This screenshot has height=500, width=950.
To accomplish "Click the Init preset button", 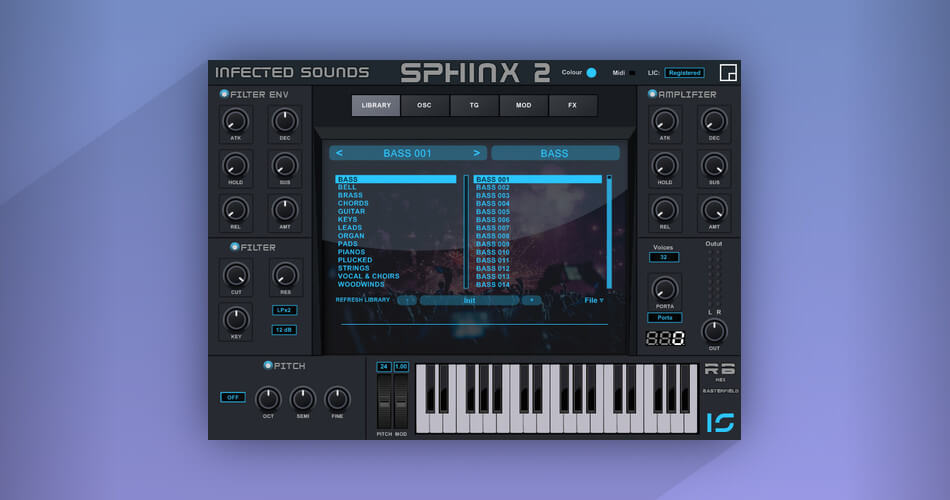I will (470, 300).
